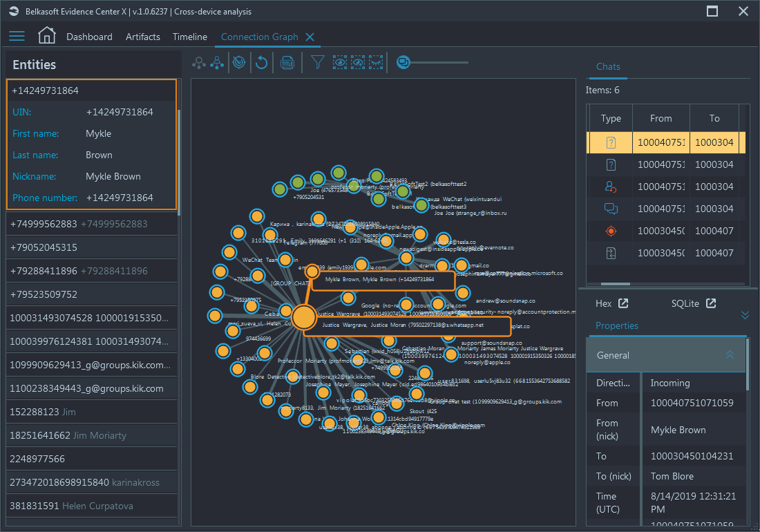This screenshot has height=532, width=760.
Task: Select the Connection Graph tab
Action: 259,37
